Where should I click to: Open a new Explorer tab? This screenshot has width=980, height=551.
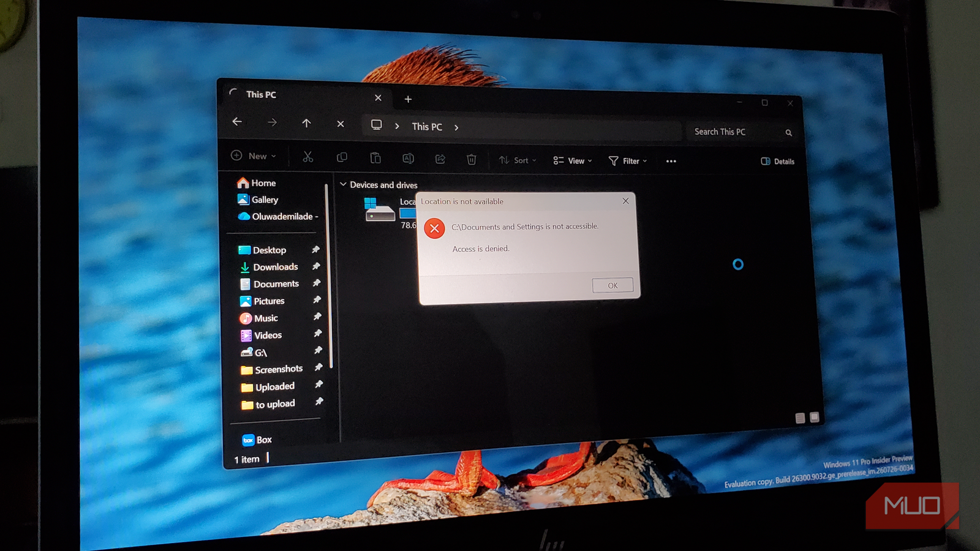click(408, 99)
